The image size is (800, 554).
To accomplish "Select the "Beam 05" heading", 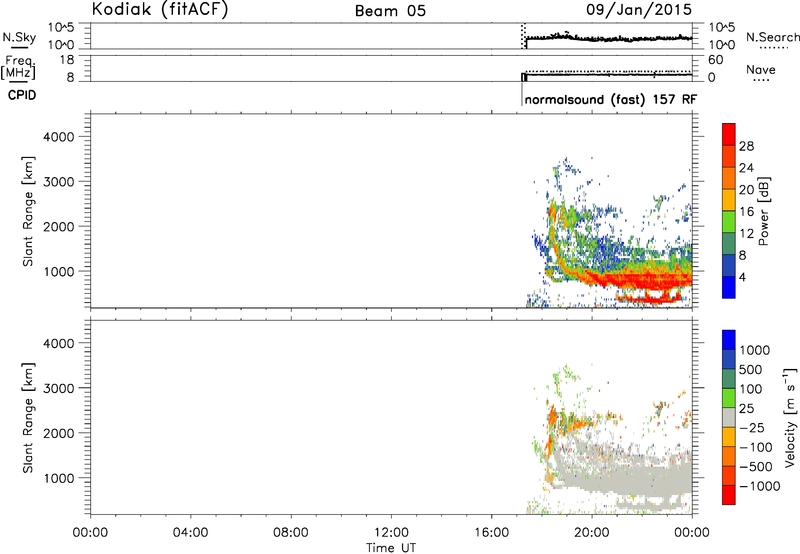I will click(x=390, y=11).
